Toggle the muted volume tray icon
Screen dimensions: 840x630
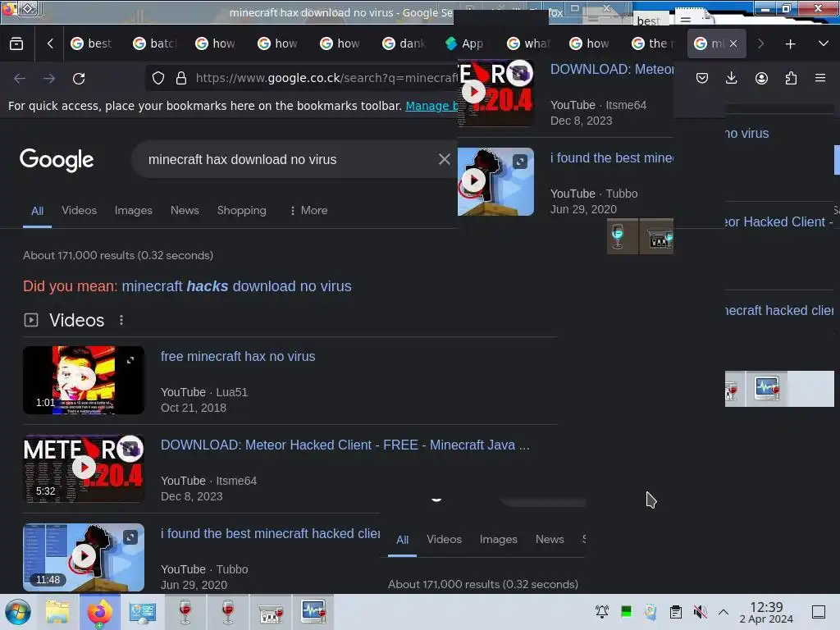[700, 612]
